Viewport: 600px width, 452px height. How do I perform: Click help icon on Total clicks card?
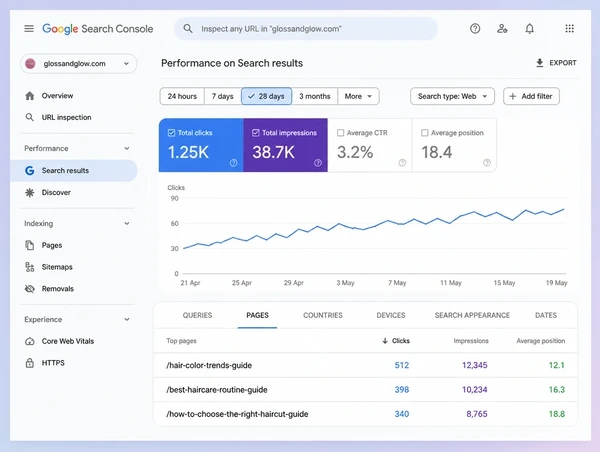pos(233,163)
